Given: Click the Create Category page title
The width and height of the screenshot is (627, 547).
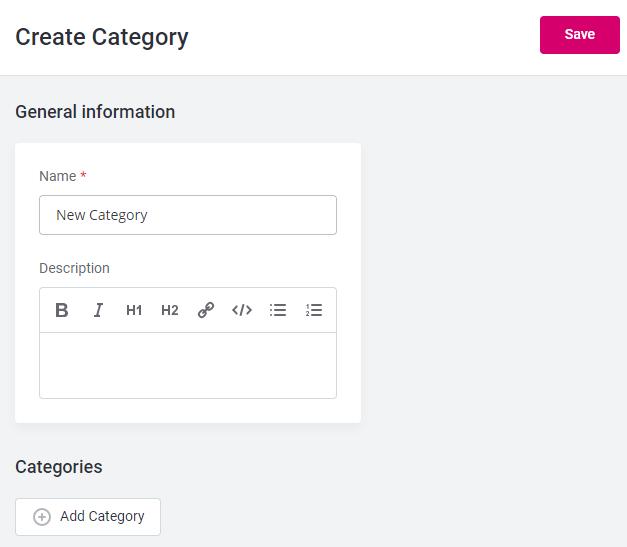Looking at the screenshot, I should [x=102, y=38].
